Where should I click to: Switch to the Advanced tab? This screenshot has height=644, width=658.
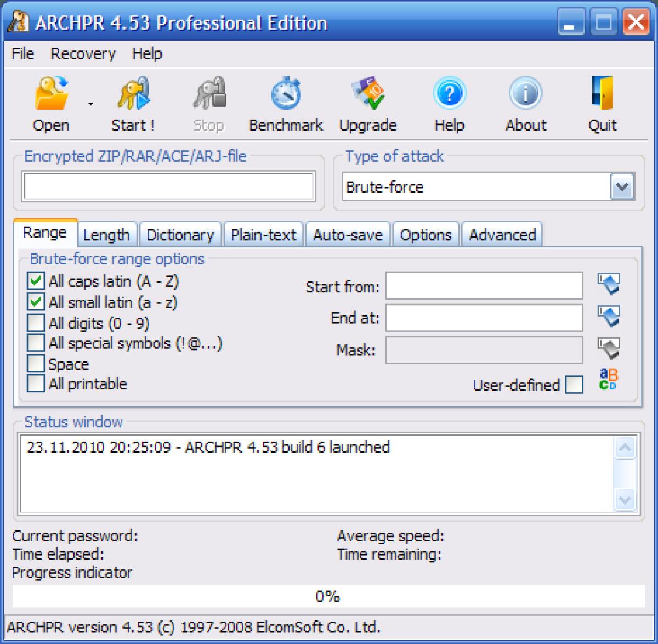(502, 234)
